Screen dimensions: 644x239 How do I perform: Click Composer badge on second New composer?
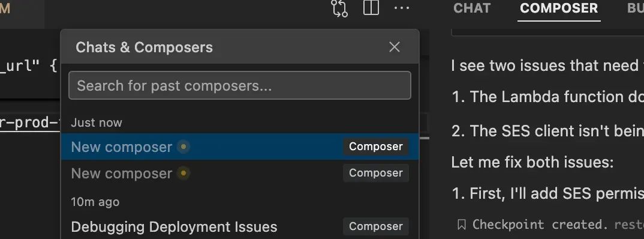pos(376,173)
